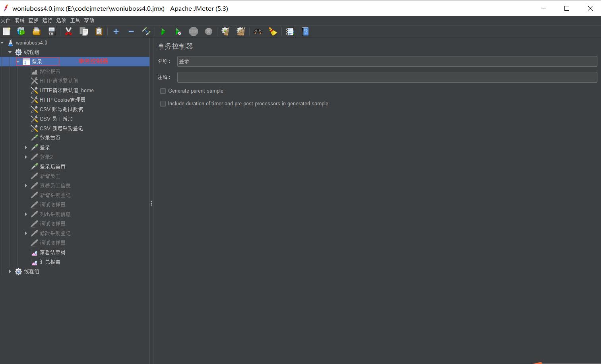Screen dimensions: 601x364
Task: Click the Clear results broom icon
Action: tap(225, 31)
